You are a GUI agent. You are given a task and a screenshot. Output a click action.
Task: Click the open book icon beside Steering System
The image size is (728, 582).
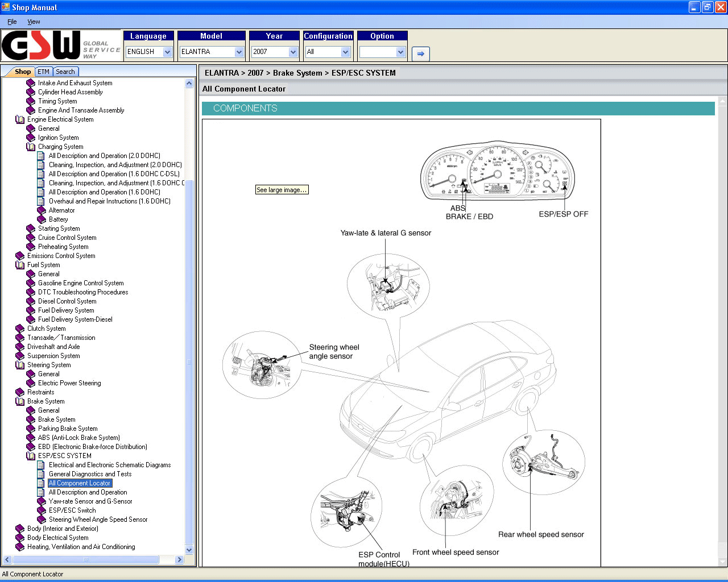(x=20, y=365)
